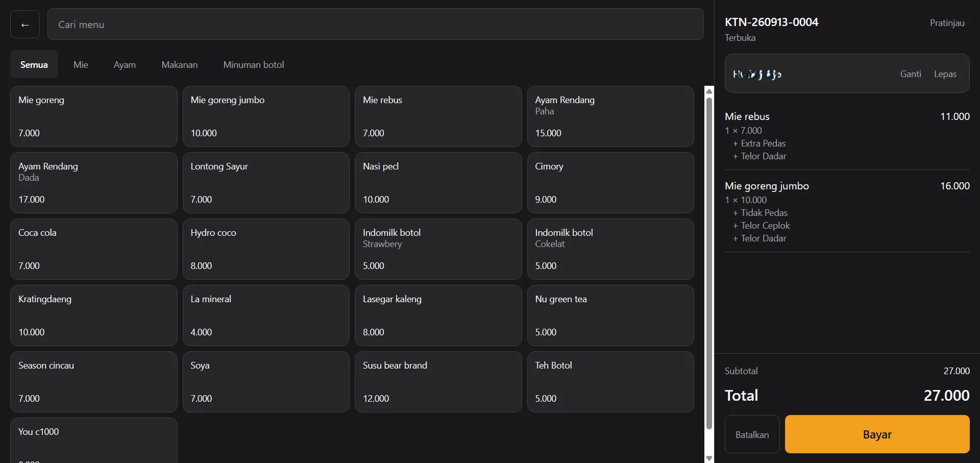Click the Batalkan button
Screen dimensions: 980x463
pos(752,434)
